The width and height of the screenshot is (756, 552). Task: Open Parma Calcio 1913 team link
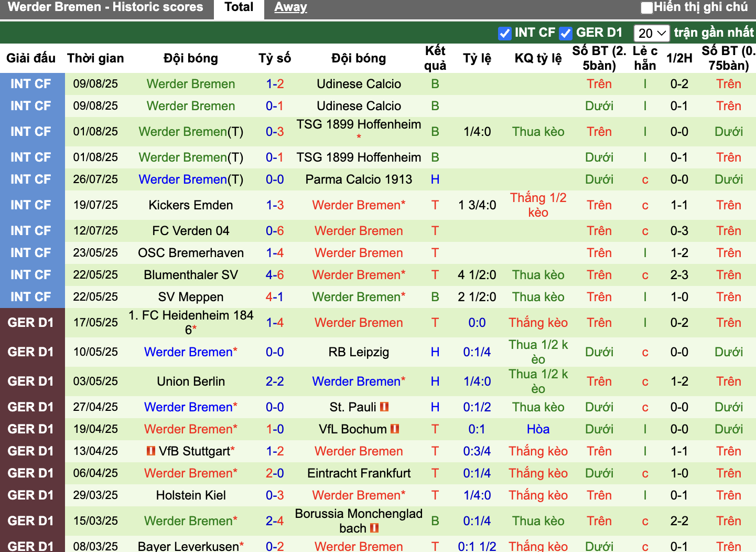[x=359, y=179]
